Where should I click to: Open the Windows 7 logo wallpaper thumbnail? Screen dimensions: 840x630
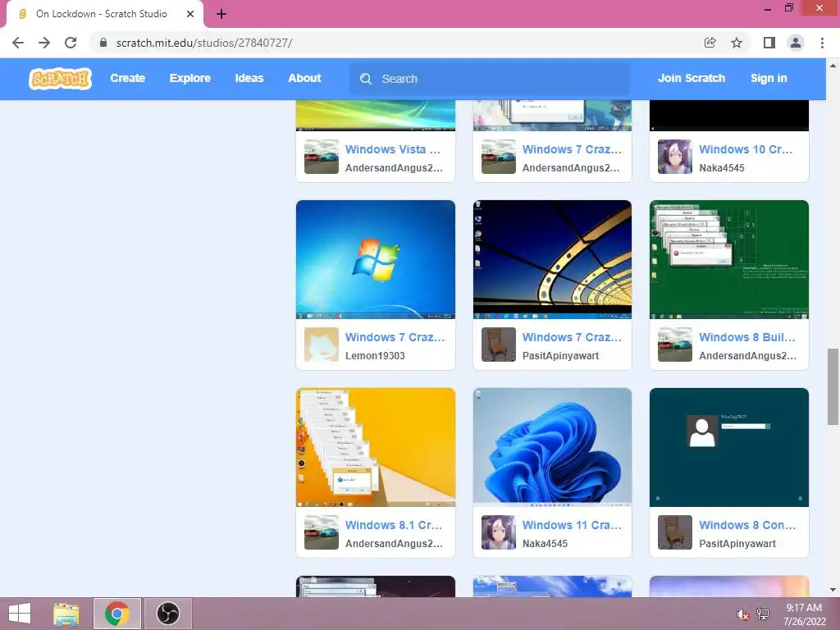click(376, 259)
